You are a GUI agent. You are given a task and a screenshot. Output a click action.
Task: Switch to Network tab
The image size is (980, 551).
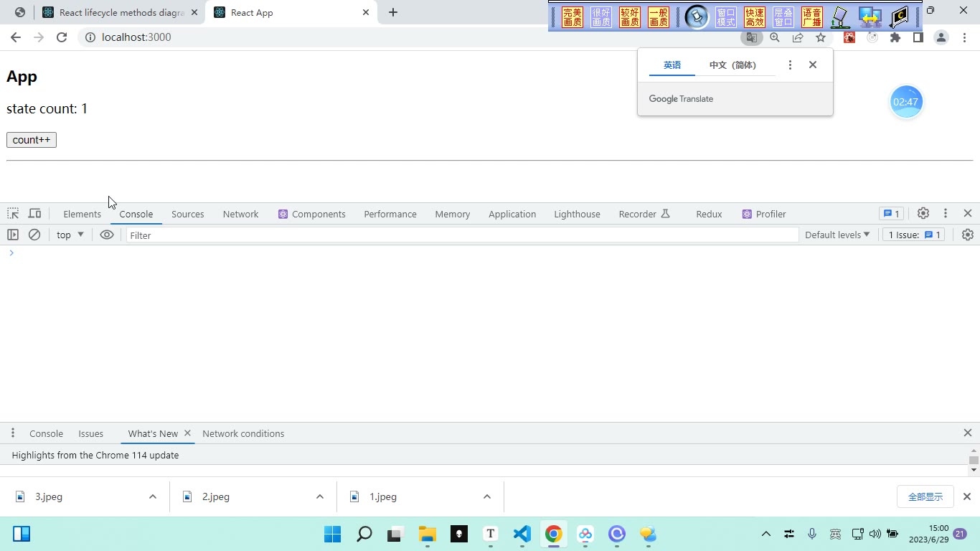click(x=240, y=214)
